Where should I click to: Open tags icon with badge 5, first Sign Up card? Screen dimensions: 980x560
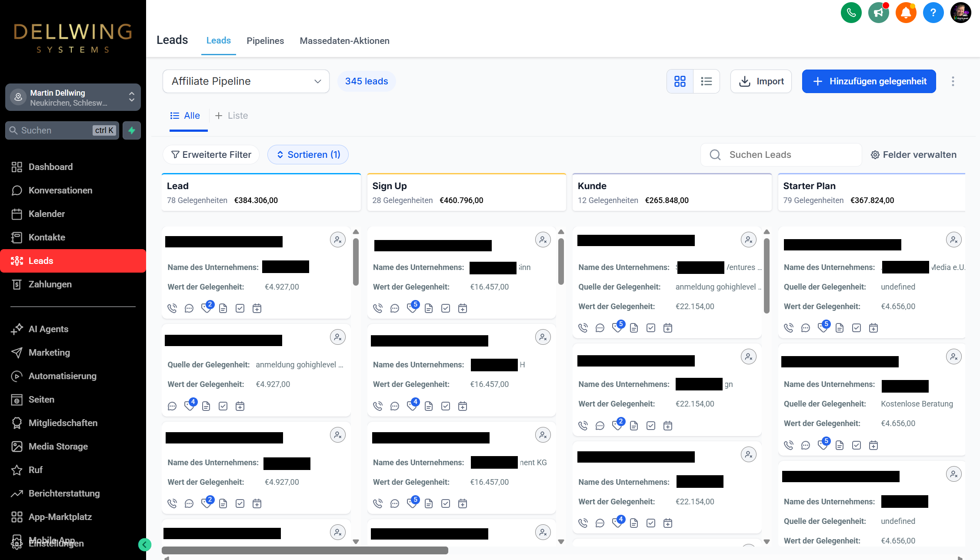(412, 307)
